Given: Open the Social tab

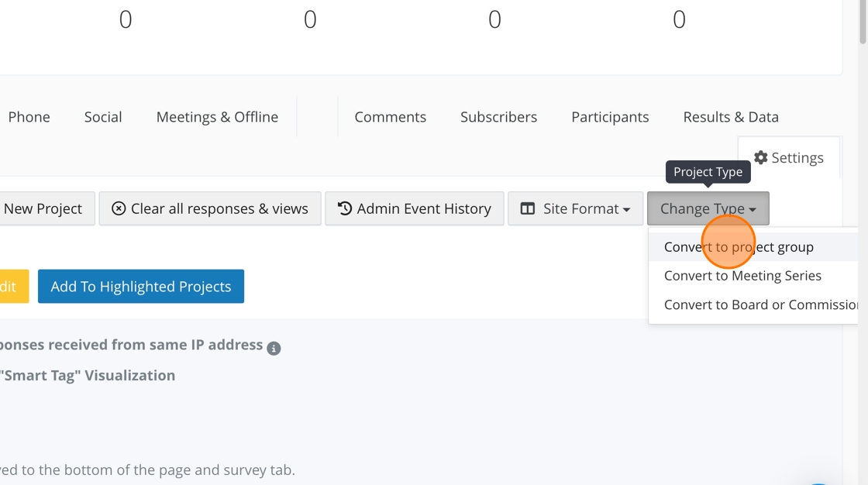Looking at the screenshot, I should point(103,117).
